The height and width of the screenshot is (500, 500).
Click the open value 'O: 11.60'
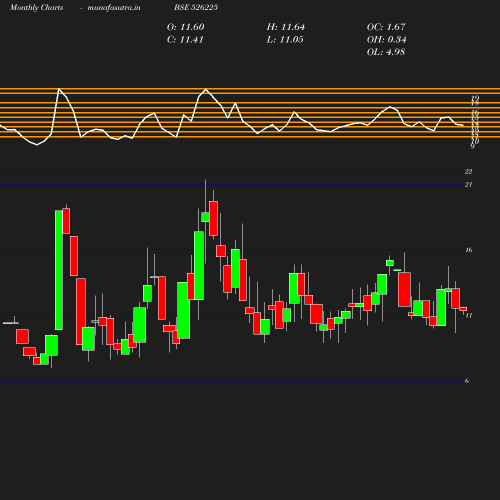tap(185, 27)
